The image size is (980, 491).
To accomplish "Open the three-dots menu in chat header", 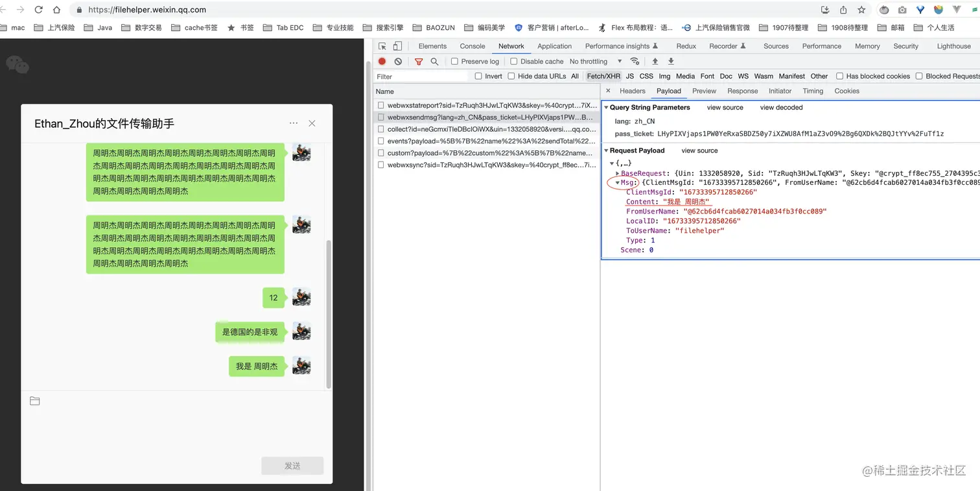I will tap(294, 123).
